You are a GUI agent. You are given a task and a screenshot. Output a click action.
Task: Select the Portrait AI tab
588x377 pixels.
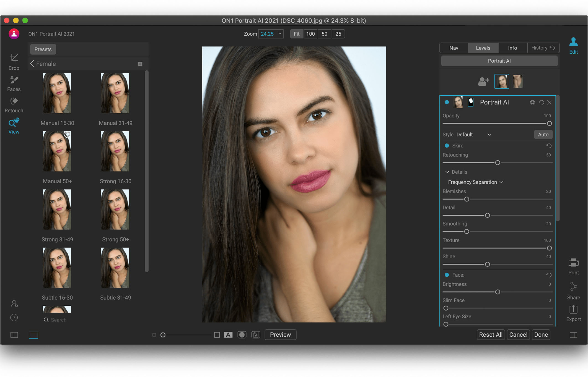click(499, 61)
